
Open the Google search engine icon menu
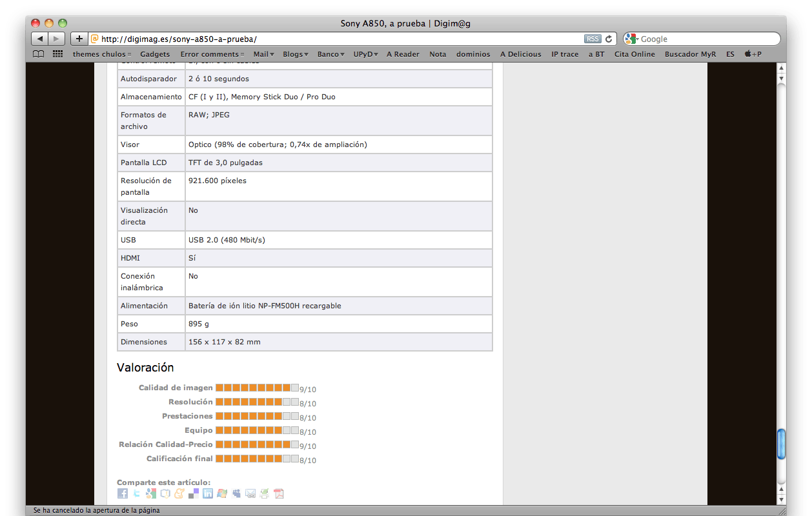(x=631, y=39)
